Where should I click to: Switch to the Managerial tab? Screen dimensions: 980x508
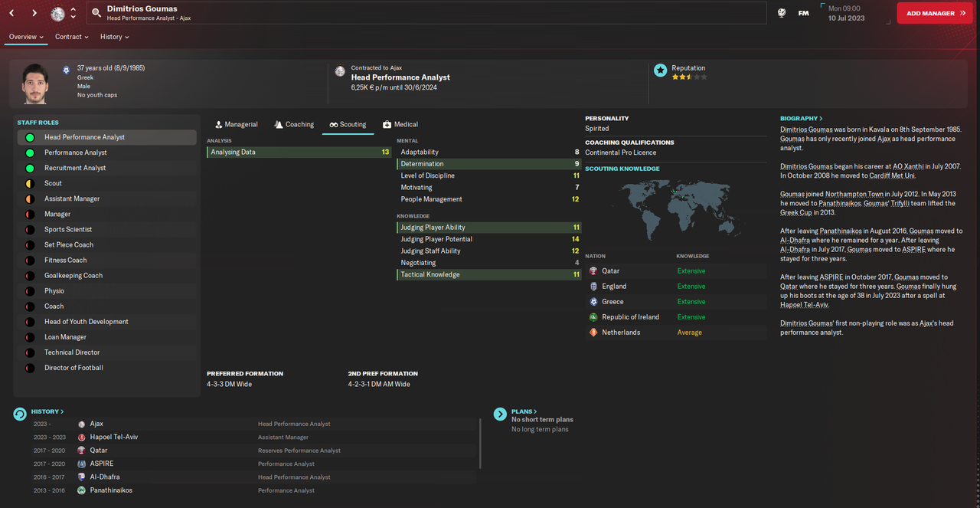[x=236, y=124]
